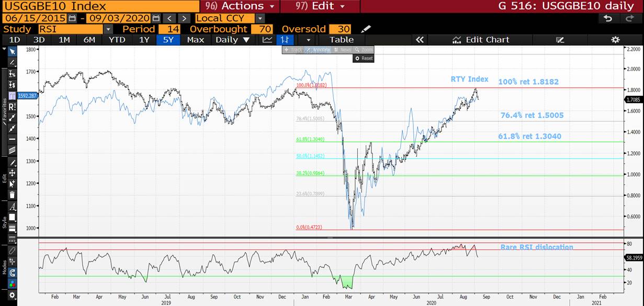Select the arrow pointer annotation tool
644x306 pixels.
coord(12,51)
